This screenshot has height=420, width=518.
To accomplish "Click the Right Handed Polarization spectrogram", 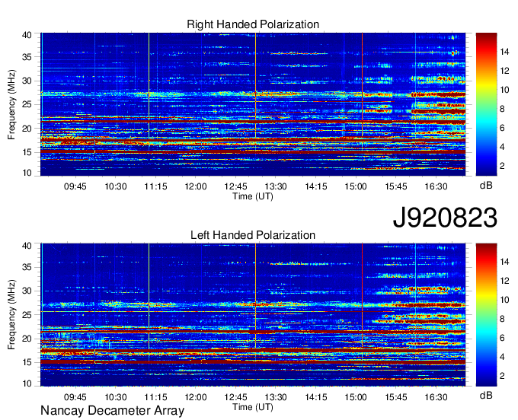I will coord(253,104).
